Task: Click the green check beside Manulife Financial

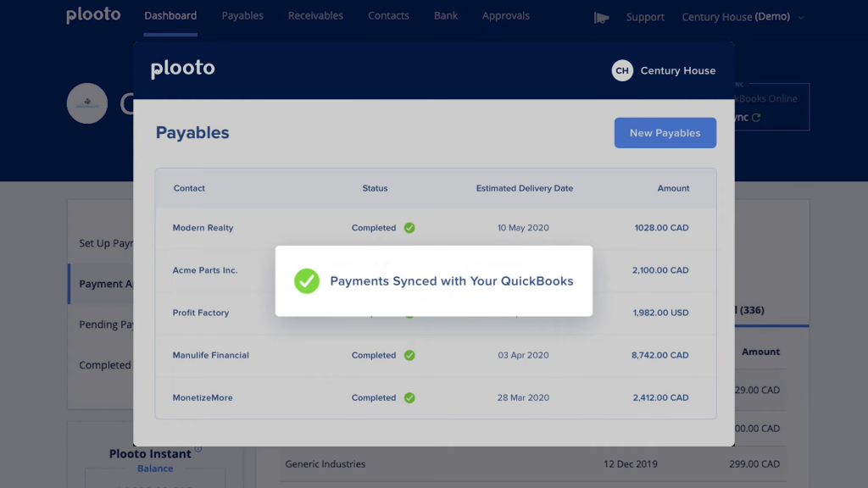Action: click(x=409, y=355)
